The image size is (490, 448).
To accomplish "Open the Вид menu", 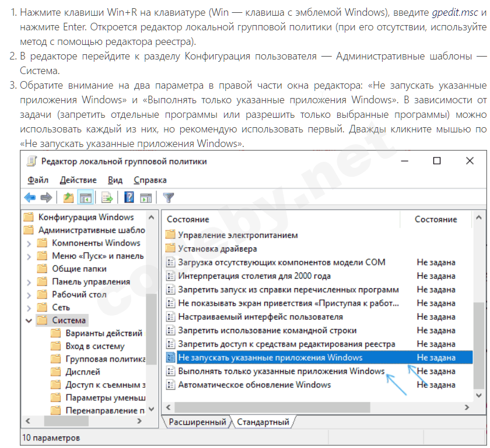I will point(115,180).
